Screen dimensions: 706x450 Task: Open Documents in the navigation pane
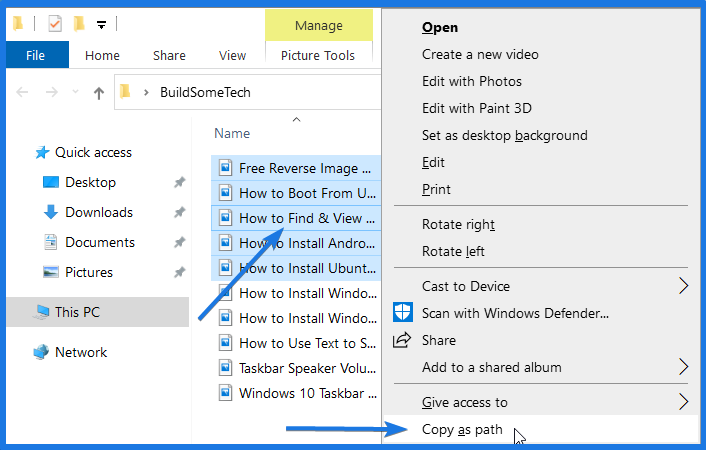(x=100, y=242)
